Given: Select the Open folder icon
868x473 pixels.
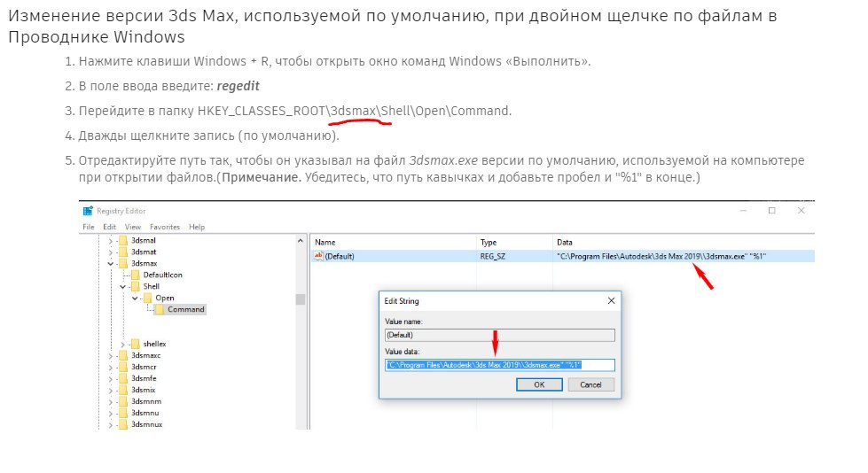Looking at the screenshot, I should 147,298.
